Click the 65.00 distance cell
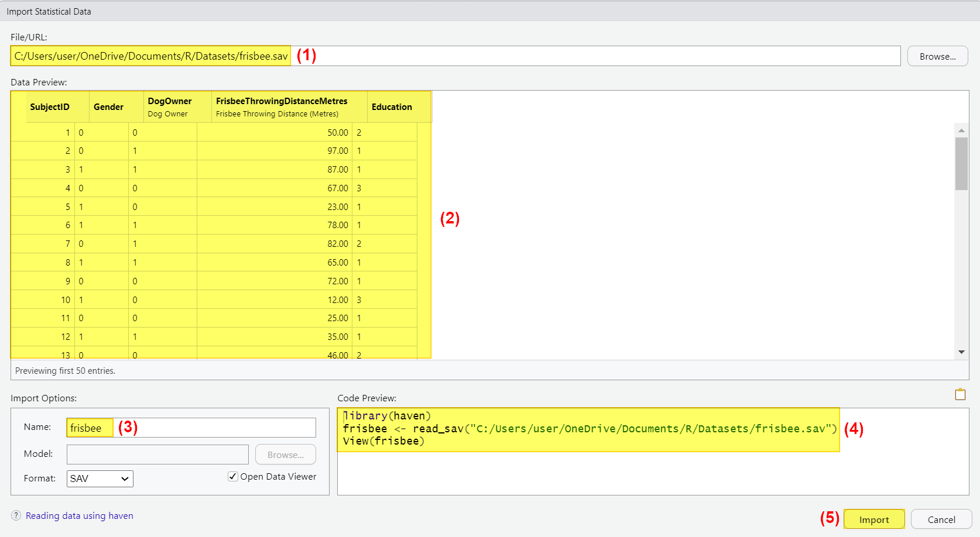The image size is (980, 537). click(275, 263)
